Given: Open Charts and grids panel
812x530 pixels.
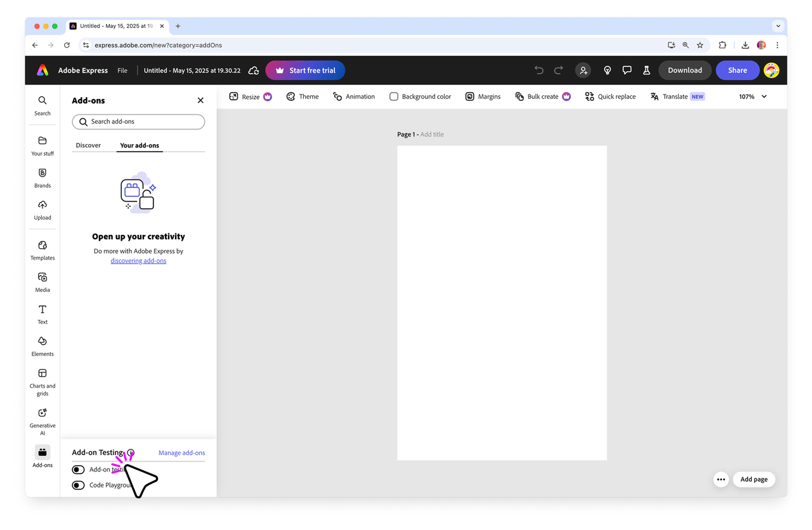Looking at the screenshot, I should [x=43, y=380].
